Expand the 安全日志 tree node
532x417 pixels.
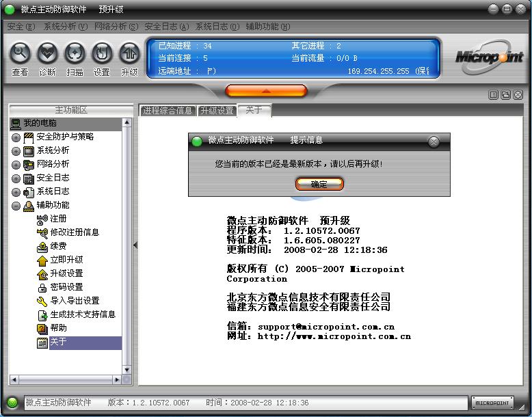(x=16, y=179)
